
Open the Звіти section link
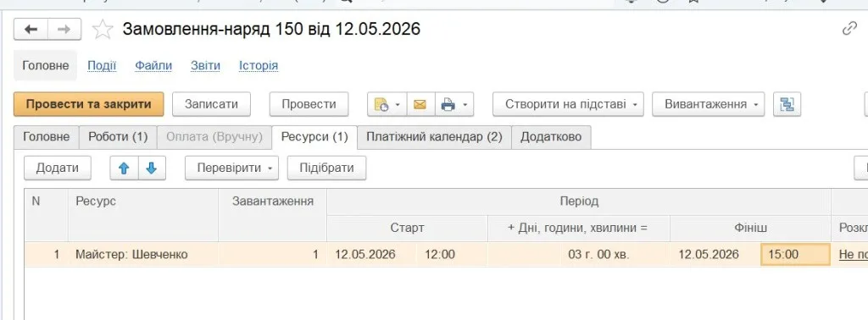pos(205,66)
